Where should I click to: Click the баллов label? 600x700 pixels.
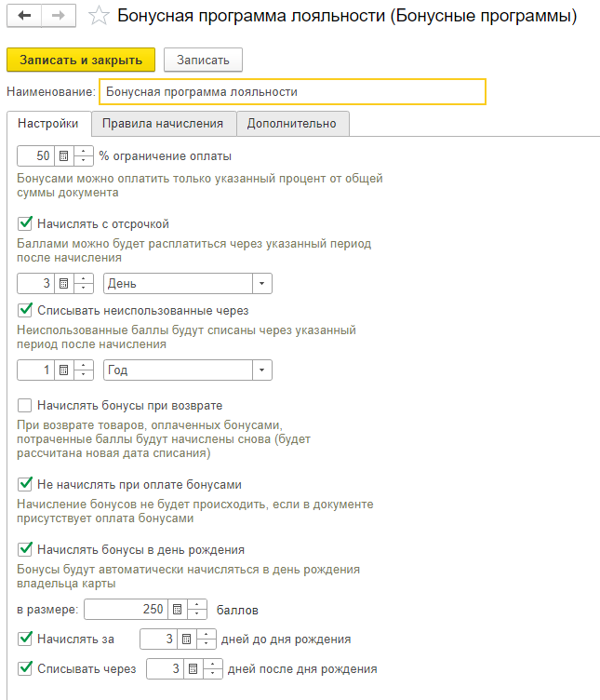[x=237, y=611]
